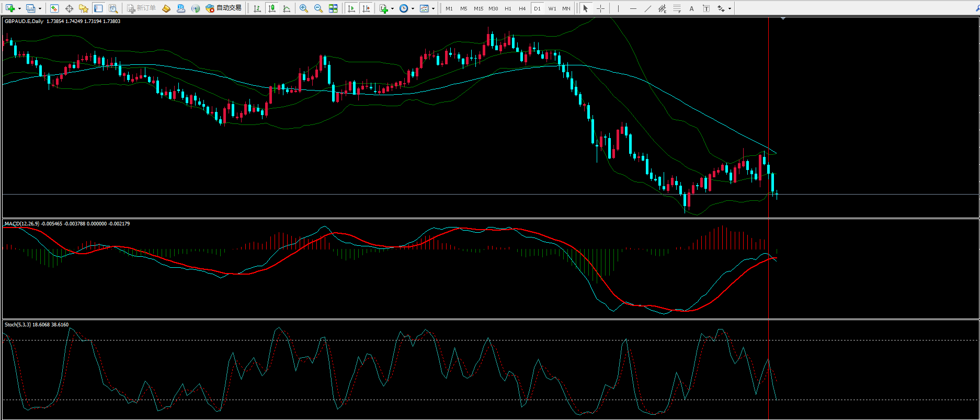Open the Market Watch window icon
The width and height of the screenshot is (980, 420).
tap(54, 8)
